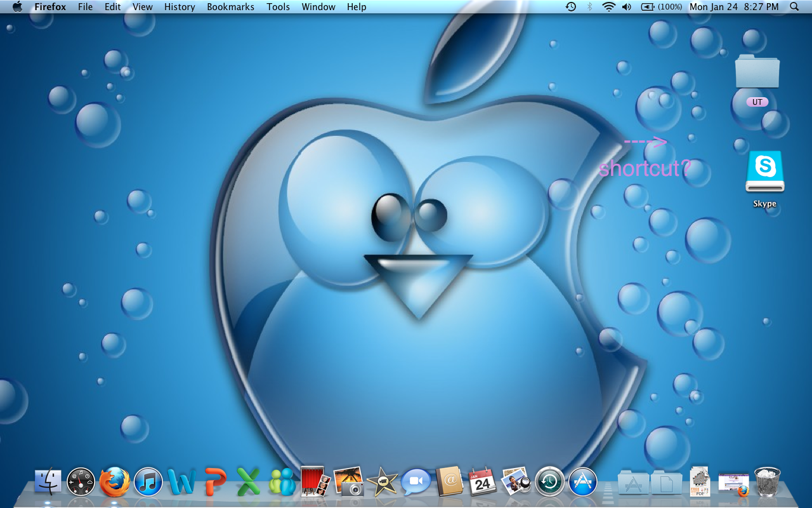812x508 pixels.
Task: Open MSN Messenger in the Dock
Action: pyautogui.click(x=282, y=482)
